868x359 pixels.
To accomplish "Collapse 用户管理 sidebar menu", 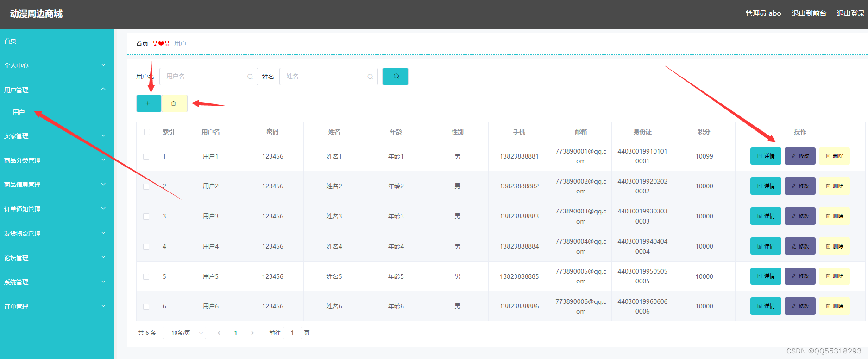I will pos(57,90).
